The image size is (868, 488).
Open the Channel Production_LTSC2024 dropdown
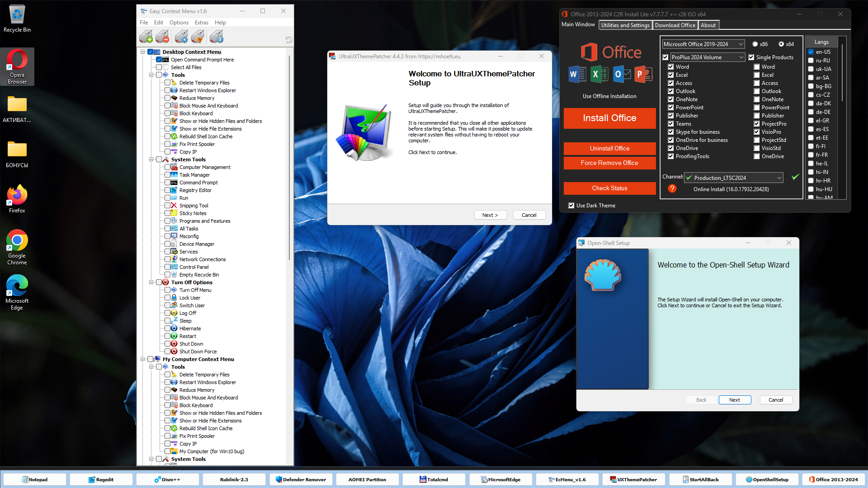click(x=733, y=178)
